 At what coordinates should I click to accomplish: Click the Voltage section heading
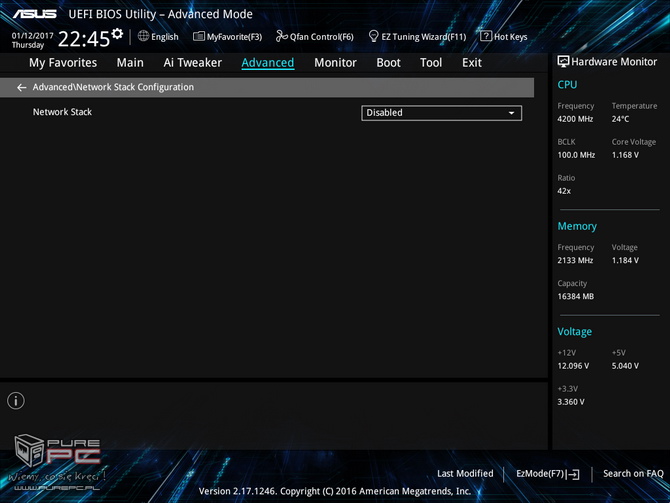(574, 332)
